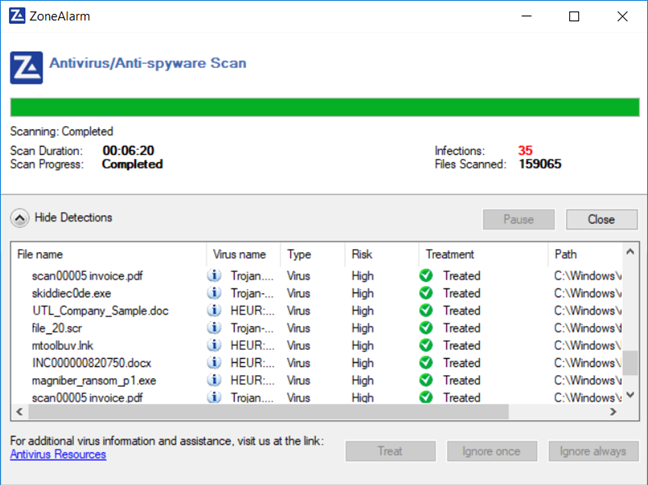Image resolution: width=648 pixels, height=485 pixels.
Task: Click green treated checkmark for magniber_ransom_p1.exe
Action: coord(426,380)
